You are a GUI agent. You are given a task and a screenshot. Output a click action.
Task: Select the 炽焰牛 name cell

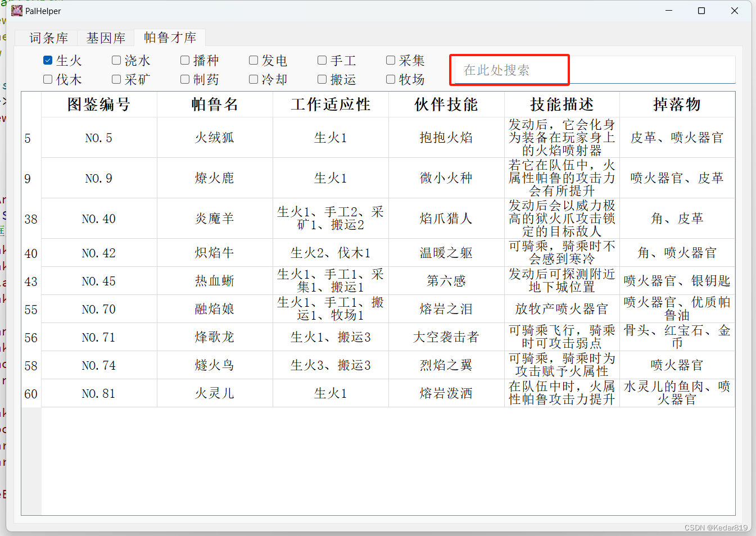point(215,253)
